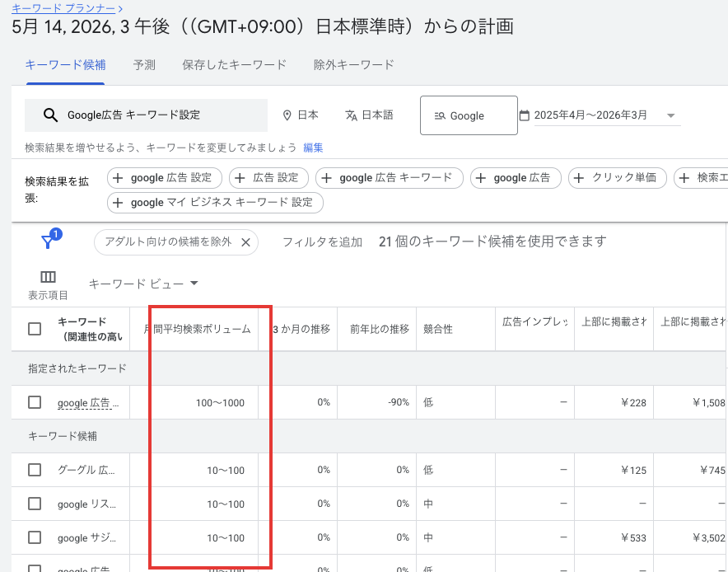Viewport: 728px width, 572px height.
Task: Click the calendar icon beside the date range
Action: [525, 115]
